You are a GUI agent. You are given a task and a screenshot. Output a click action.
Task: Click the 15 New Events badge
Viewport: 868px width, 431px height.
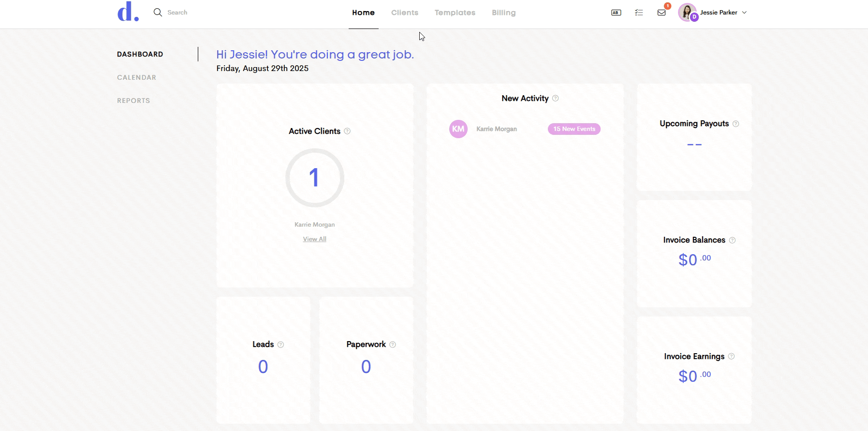[x=574, y=129]
